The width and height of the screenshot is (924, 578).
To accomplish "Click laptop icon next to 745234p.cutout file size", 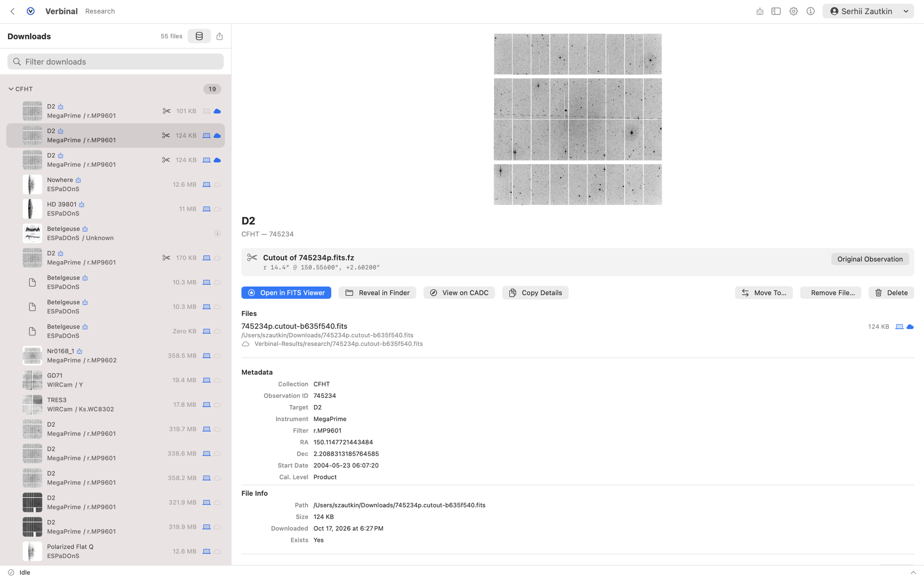I will click(x=899, y=326).
